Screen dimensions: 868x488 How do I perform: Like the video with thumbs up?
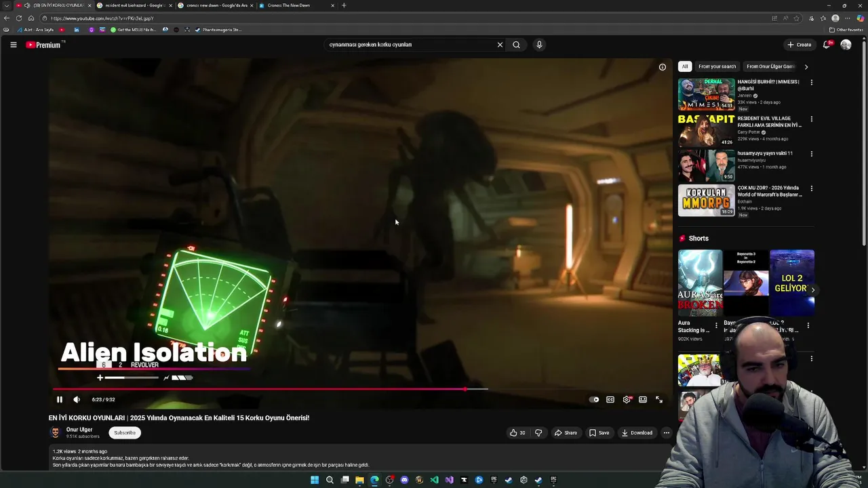[x=517, y=433]
